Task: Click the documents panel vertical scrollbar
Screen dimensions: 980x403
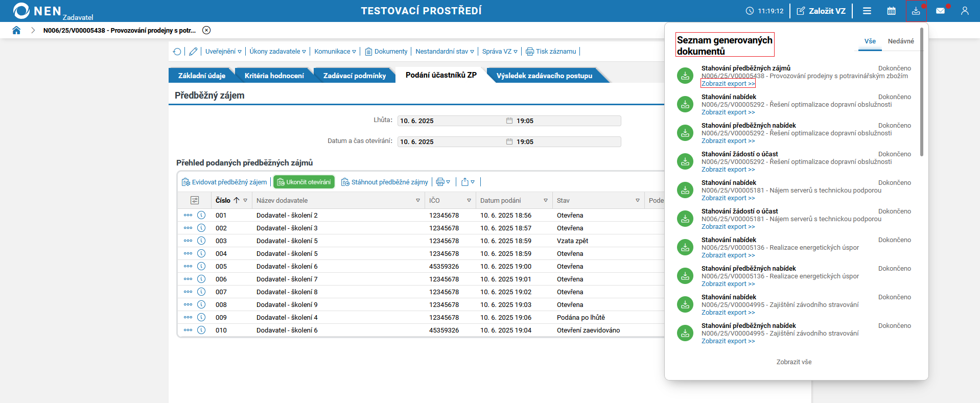Action: point(922,92)
